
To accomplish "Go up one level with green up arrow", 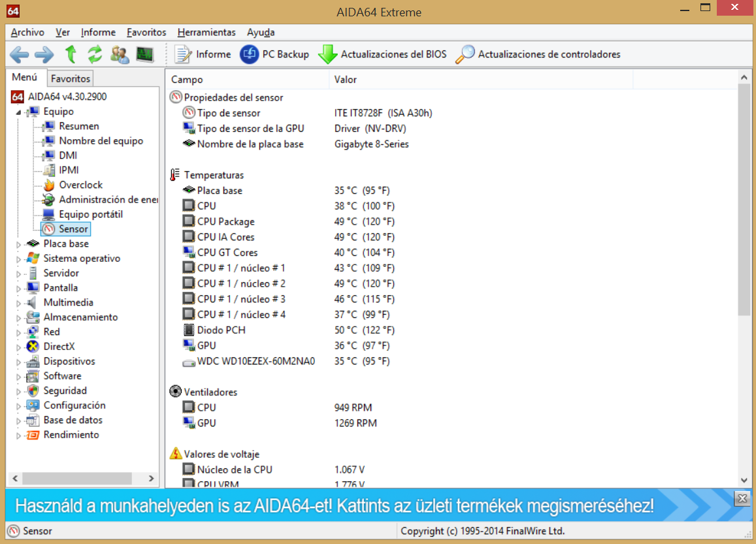I will [71, 54].
